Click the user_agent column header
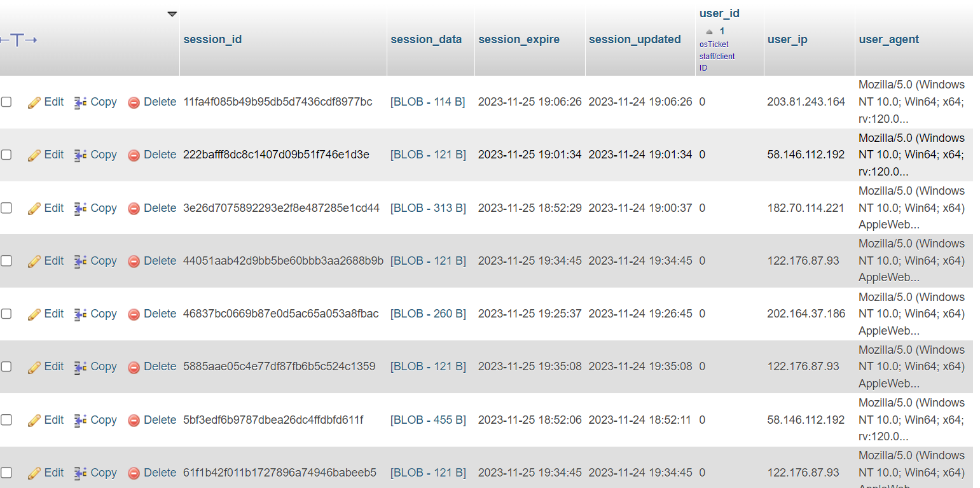The image size is (980, 488). point(888,39)
